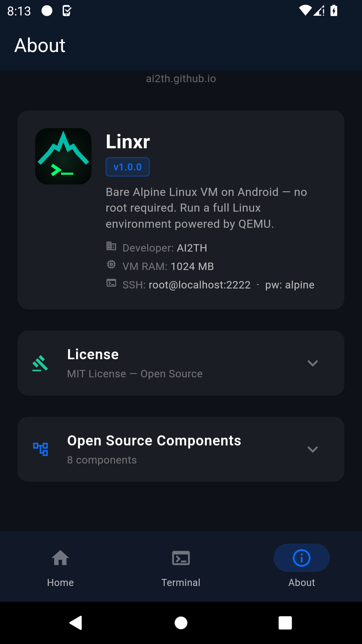Image resolution: width=362 pixels, height=644 pixels.
Task: Click the '8 components' subtitle
Action: click(x=102, y=460)
